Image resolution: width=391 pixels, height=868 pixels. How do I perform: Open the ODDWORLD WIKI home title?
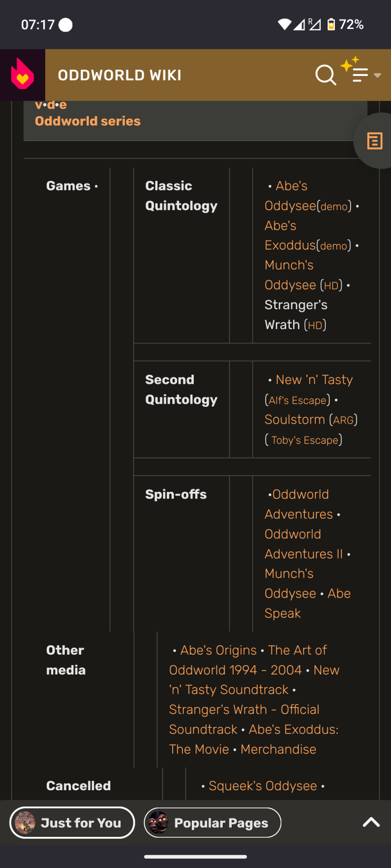point(119,75)
